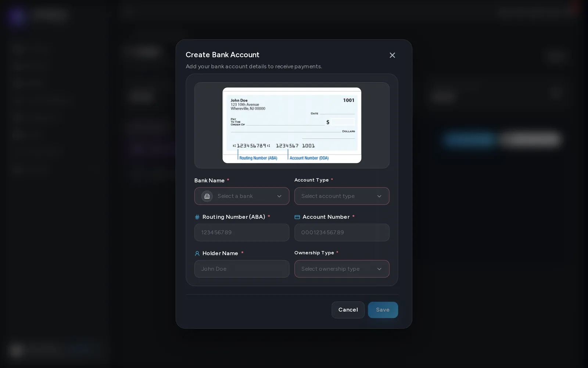
Task: Click the Routing Number hash icon
Action: 197,217
